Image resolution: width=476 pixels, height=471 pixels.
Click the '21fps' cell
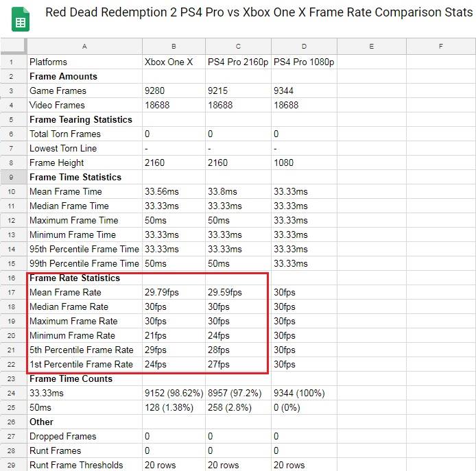(174, 335)
